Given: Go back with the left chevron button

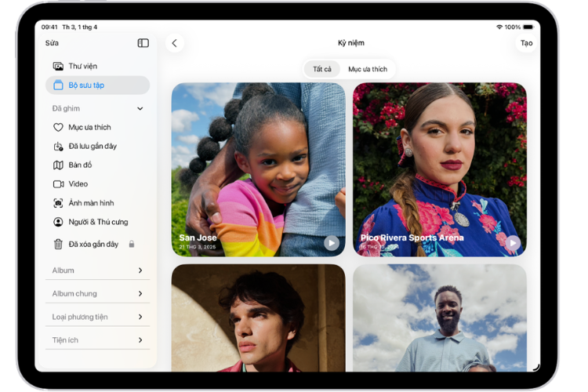Looking at the screenshot, I should 174,43.
